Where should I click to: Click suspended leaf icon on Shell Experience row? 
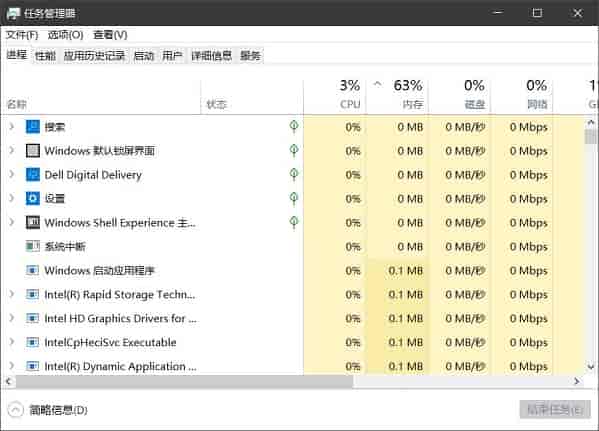tap(294, 222)
